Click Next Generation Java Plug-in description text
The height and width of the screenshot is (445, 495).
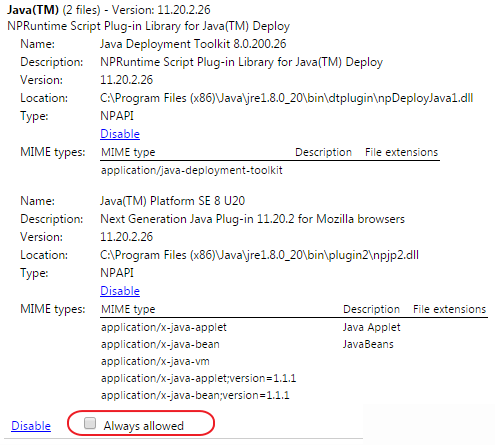253,219
